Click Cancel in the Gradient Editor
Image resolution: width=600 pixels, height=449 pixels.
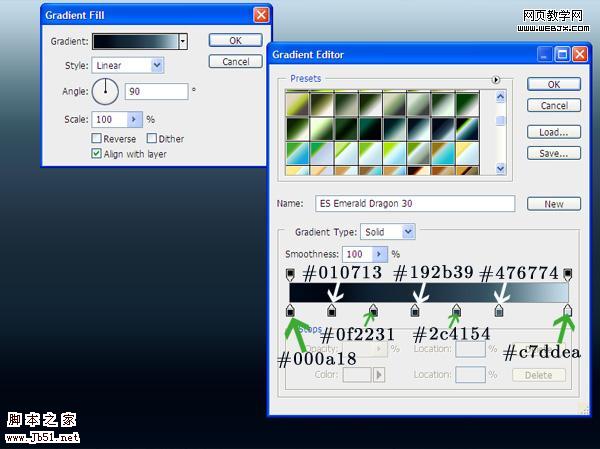coord(554,105)
